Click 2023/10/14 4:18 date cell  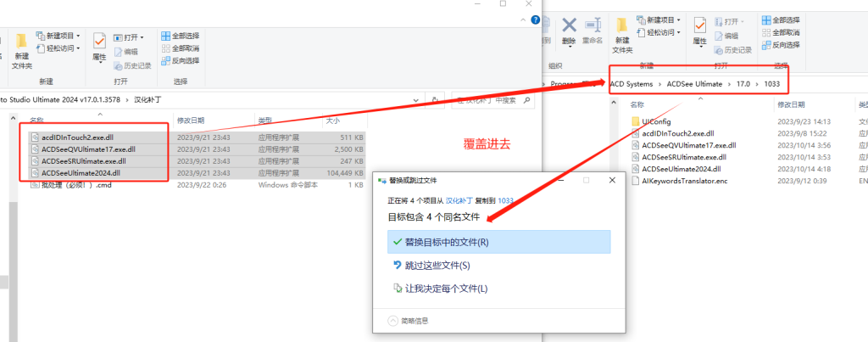tap(802, 169)
